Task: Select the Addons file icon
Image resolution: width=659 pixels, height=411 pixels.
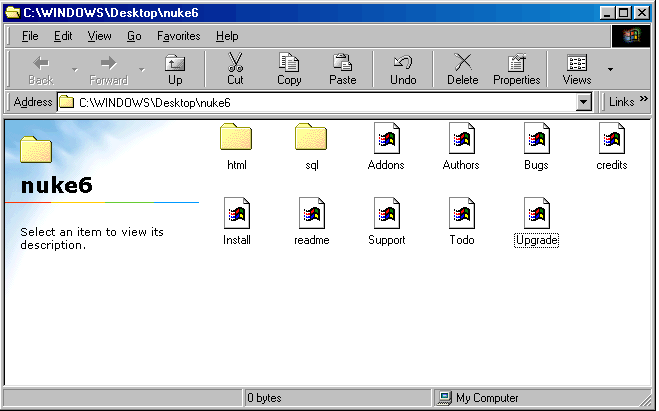Action: coord(386,138)
